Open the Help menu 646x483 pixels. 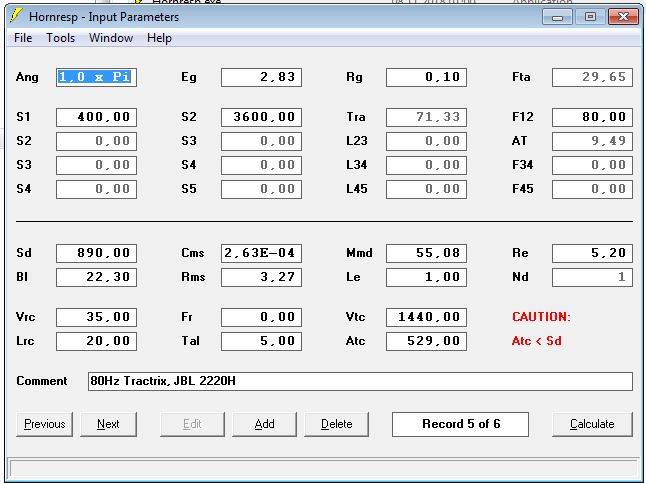pos(159,38)
